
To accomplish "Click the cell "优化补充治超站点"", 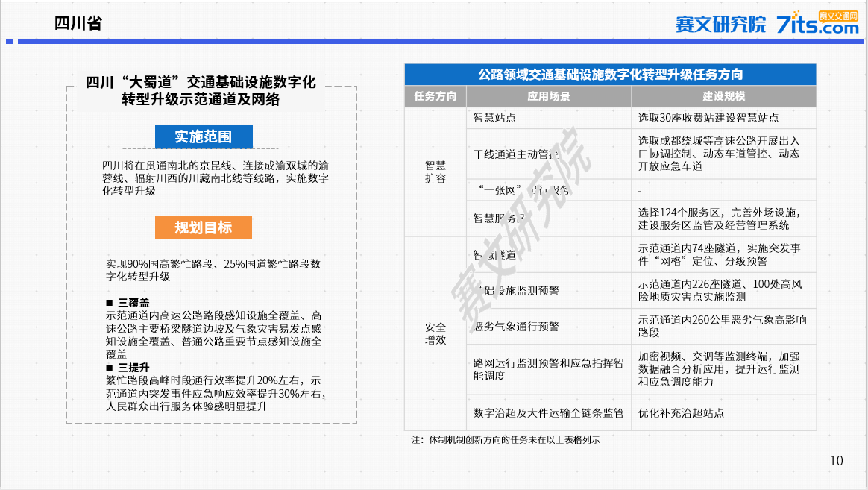I will click(x=723, y=413).
